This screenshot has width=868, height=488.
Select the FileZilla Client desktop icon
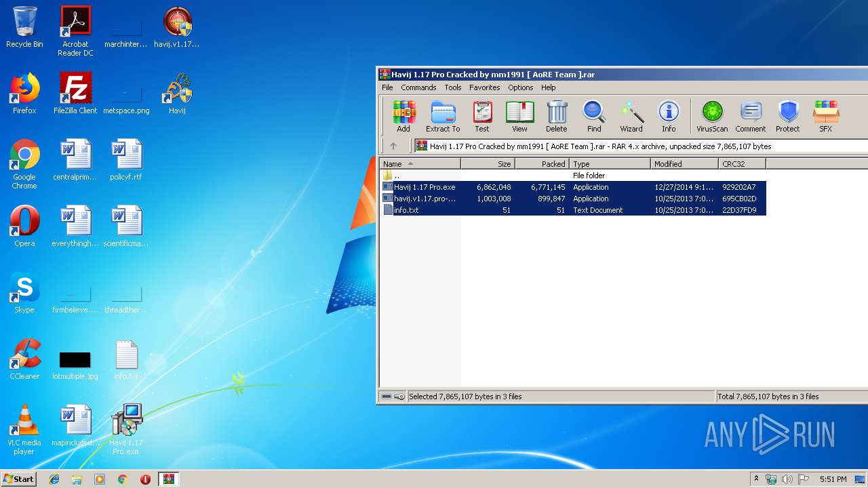(x=75, y=94)
